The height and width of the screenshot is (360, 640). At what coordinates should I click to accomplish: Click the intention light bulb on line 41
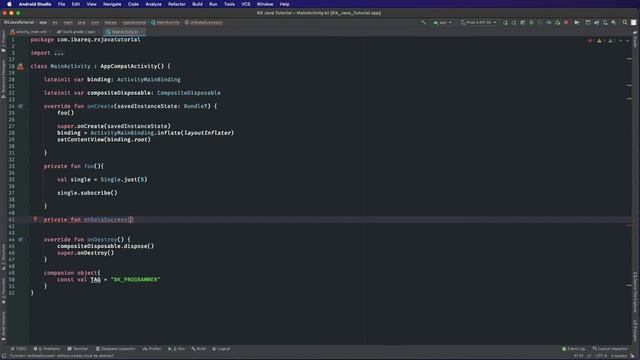click(35, 219)
